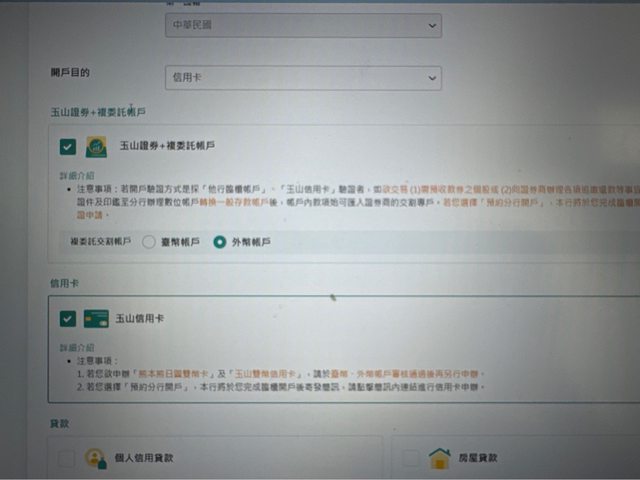
Task: Click the 玉山信用卡 credit card icon
Action: [96, 319]
